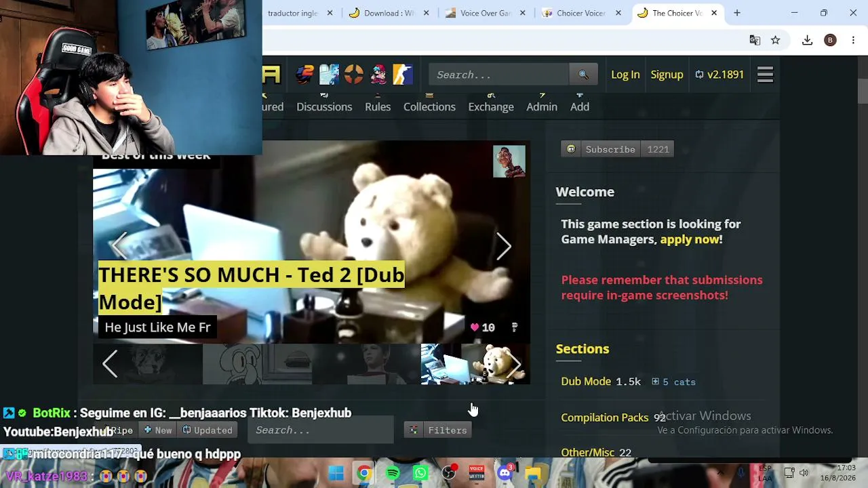Select the Ted bear thumbnail in the strip
Image resolution: width=868 pixels, height=488 pixels.
pyautogui.click(x=475, y=364)
